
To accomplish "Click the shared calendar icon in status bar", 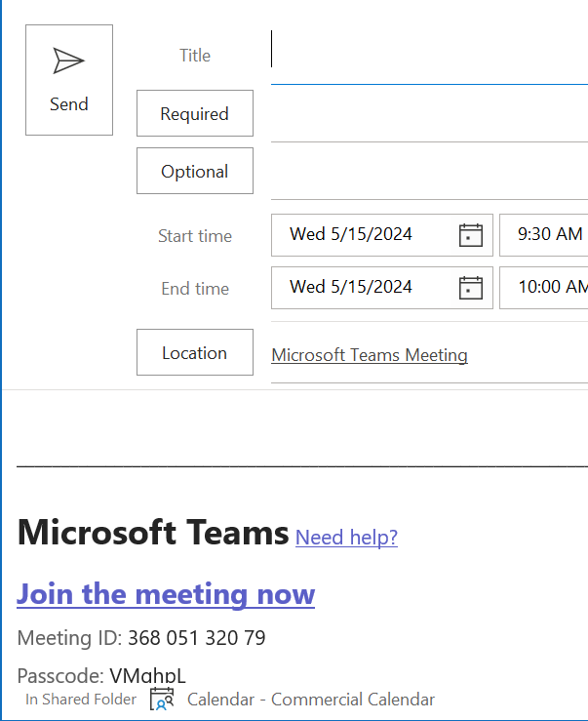I will point(162,699).
